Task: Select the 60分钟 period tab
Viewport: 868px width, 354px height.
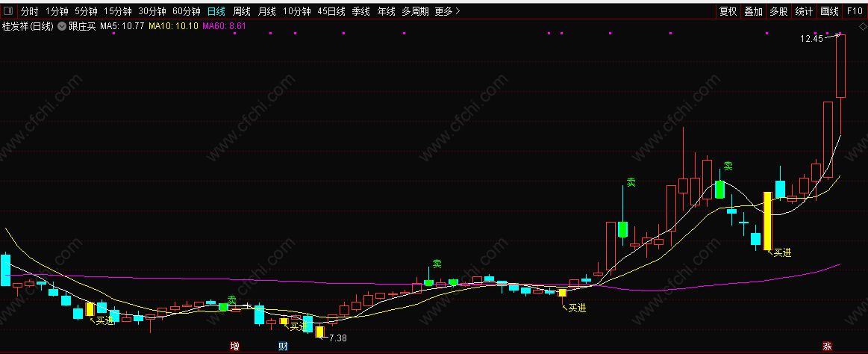Action: 186,11
